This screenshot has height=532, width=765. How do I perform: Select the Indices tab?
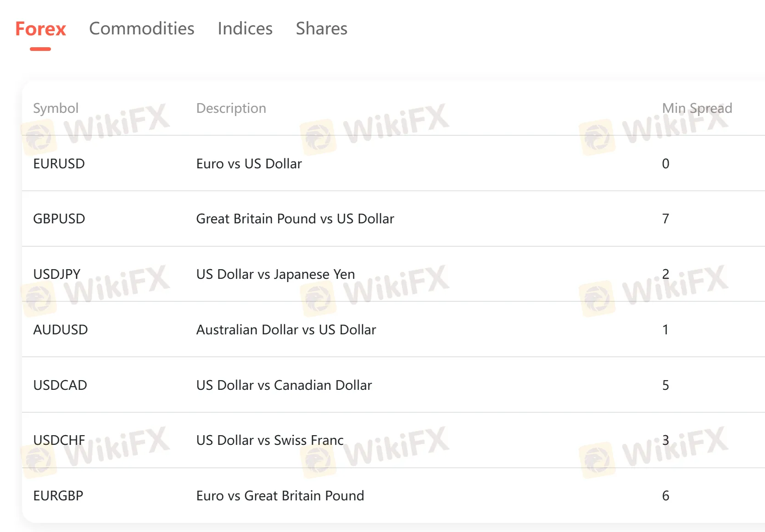(245, 29)
